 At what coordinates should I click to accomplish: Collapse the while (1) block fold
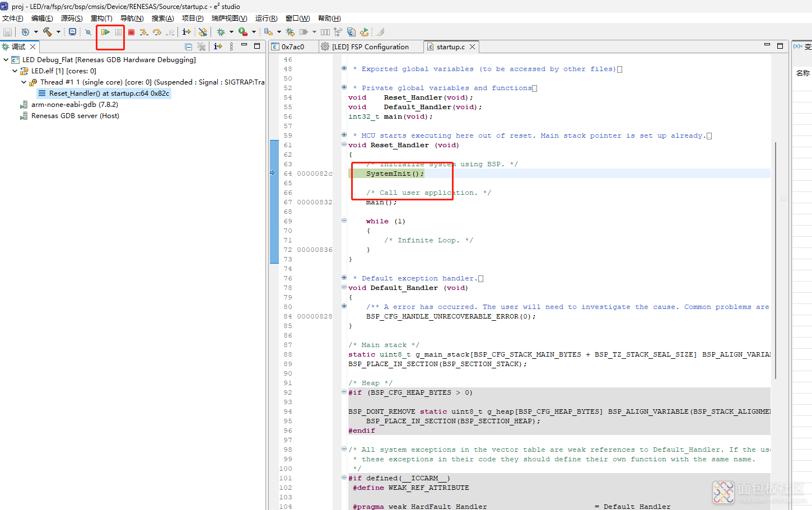click(x=344, y=221)
